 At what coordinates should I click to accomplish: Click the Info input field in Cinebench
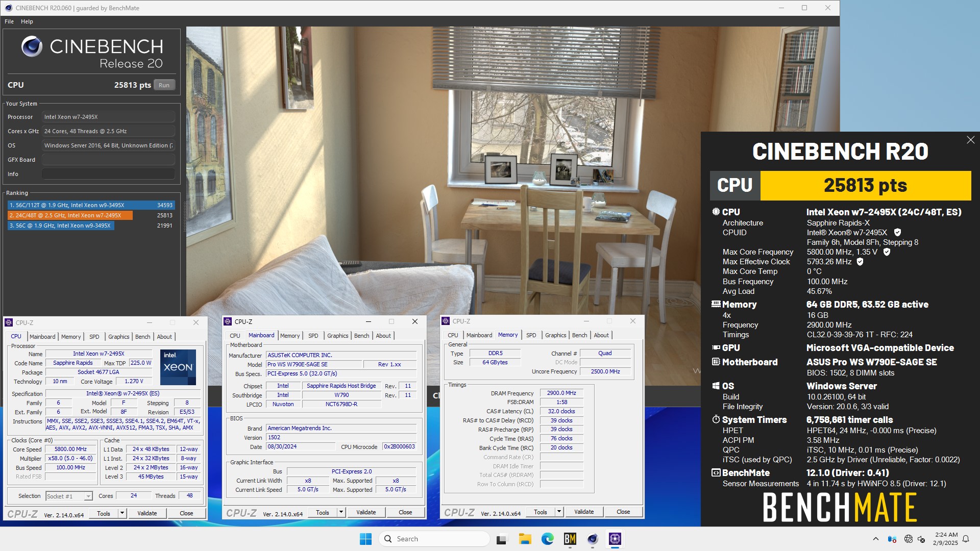[x=108, y=174]
